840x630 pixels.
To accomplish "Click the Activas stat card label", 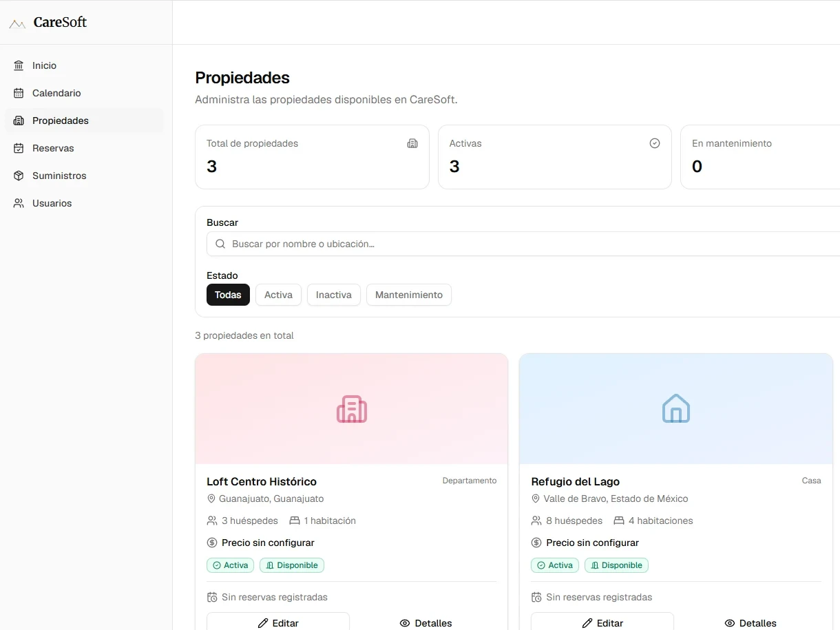I will [465, 143].
